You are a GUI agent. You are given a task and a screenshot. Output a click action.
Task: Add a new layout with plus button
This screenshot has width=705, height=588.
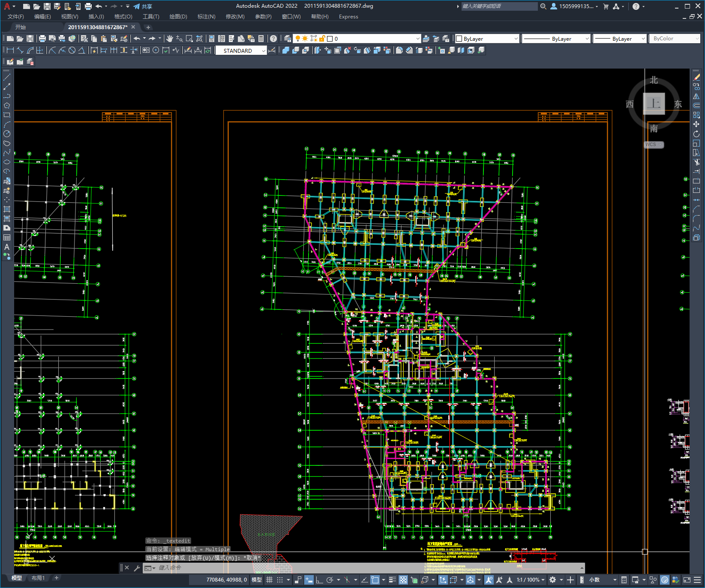[56, 578]
